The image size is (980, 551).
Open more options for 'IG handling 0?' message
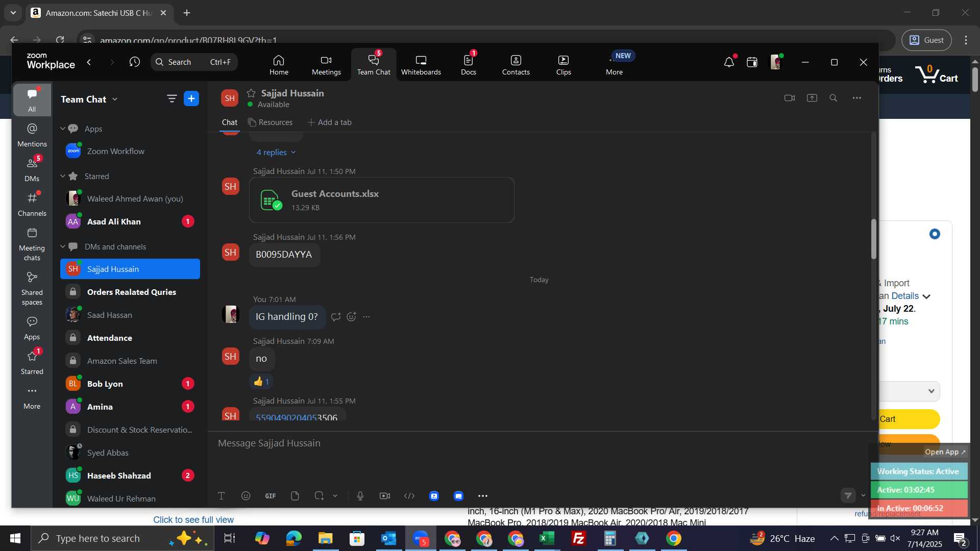coord(366,317)
